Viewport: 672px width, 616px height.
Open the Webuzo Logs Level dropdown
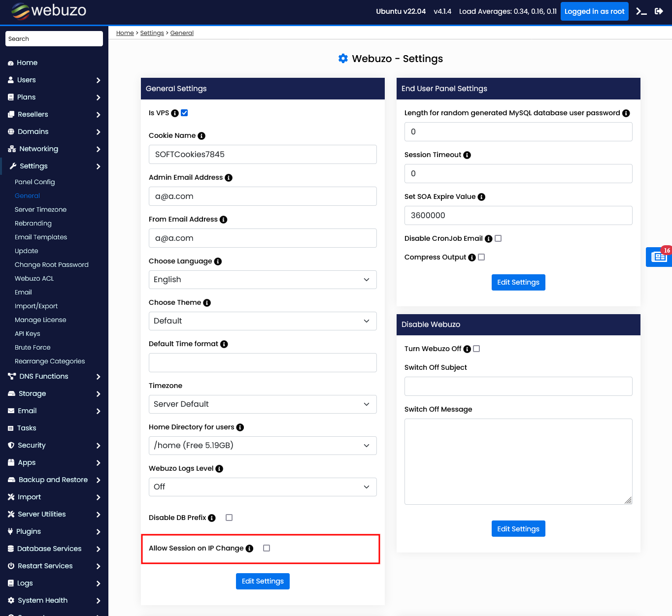(x=263, y=487)
